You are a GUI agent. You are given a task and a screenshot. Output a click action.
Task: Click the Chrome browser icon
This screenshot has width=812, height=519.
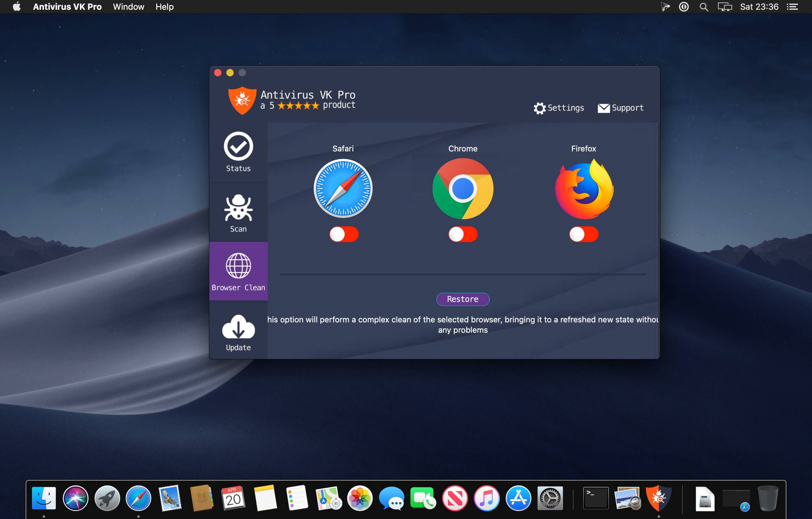click(x=463, y=188)
